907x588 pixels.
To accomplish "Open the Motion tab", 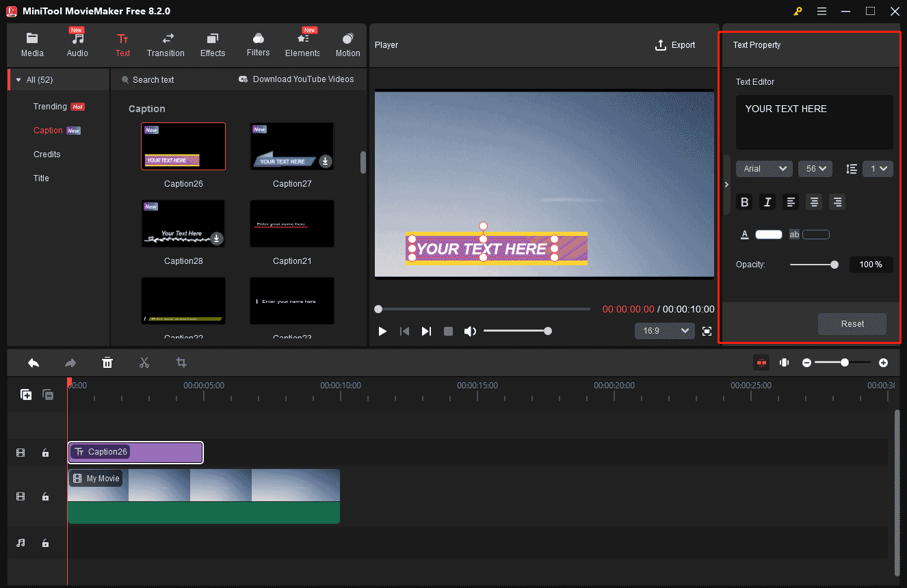I will 347,45.
